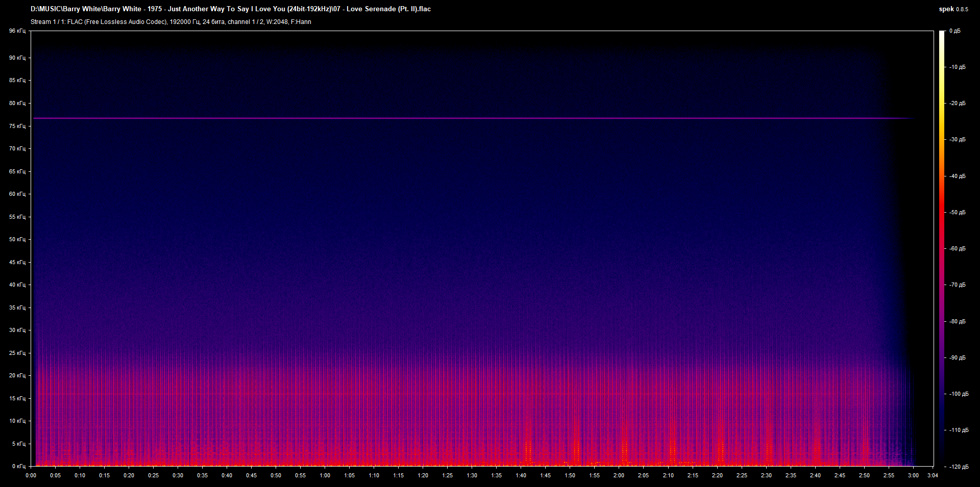Image resolution: width=980 pixels, height=487 pixels.
Task: Click the 0:30 time axis label
Action: (178, 475)
